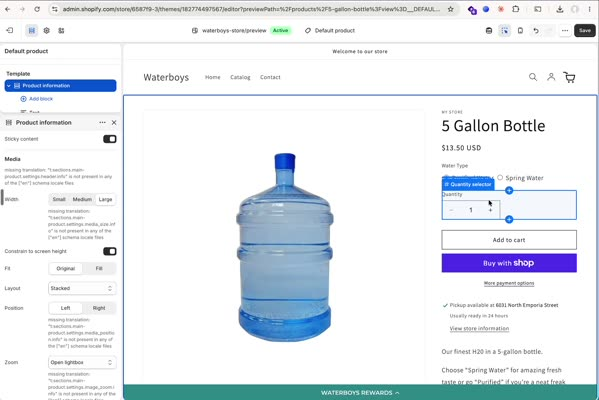Select the Spring Water radio option

pyautogui.click(x=500, y=178)
